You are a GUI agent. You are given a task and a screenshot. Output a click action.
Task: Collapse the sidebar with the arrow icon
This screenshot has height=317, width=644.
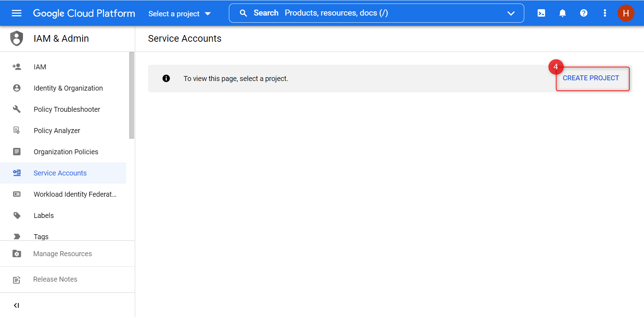(16, 305)
